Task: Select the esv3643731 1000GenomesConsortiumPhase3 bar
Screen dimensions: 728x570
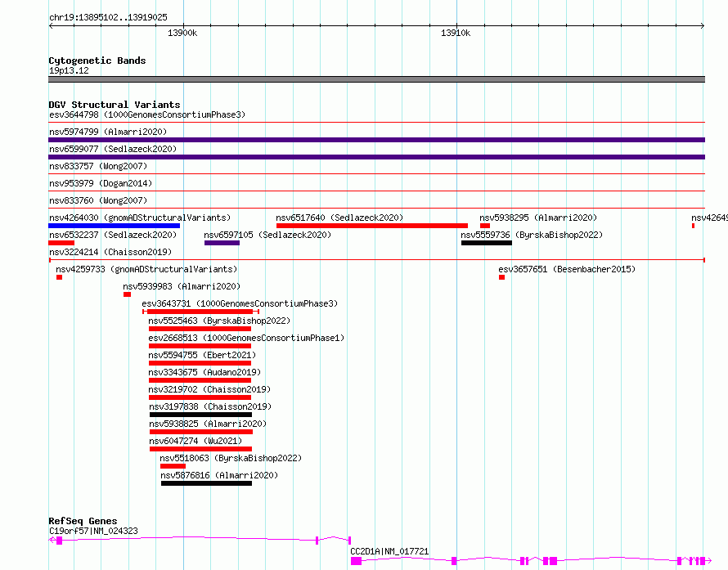Action: click(200, 312)
